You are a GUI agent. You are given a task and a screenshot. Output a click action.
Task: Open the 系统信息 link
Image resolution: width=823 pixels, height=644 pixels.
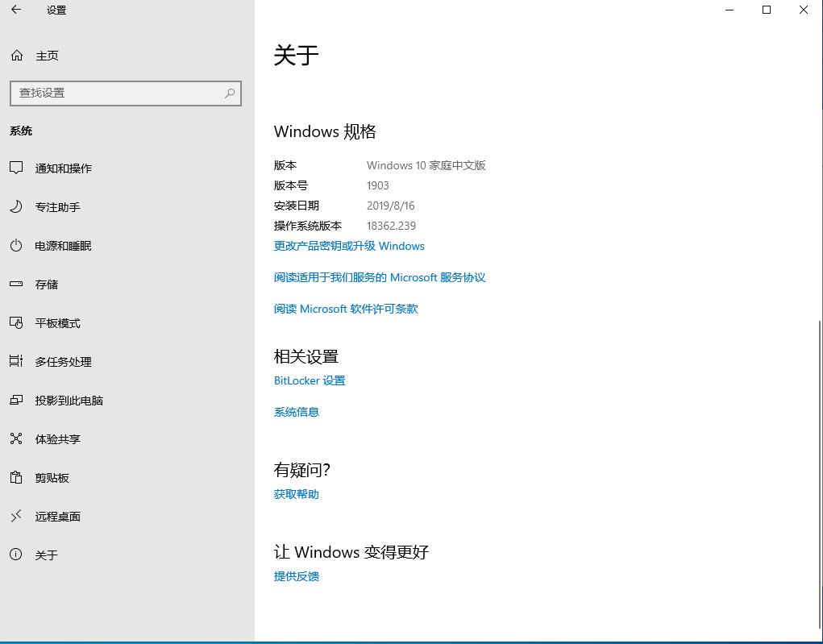[x=297, y=412]
